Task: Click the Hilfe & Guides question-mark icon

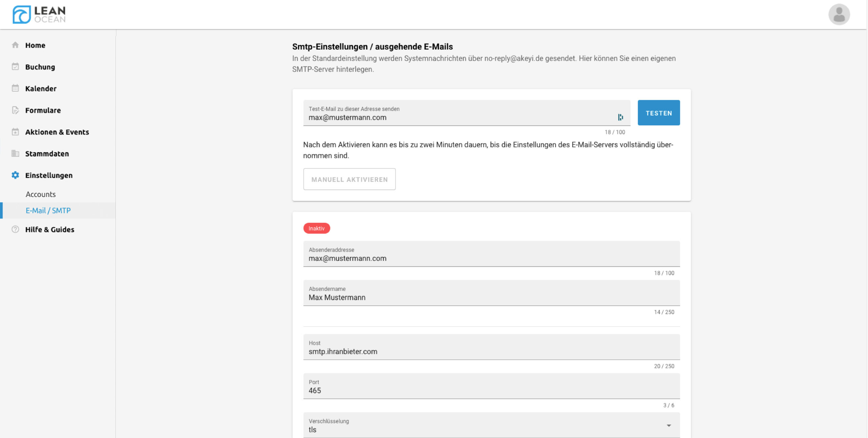Action: click(x=15, y=229)
